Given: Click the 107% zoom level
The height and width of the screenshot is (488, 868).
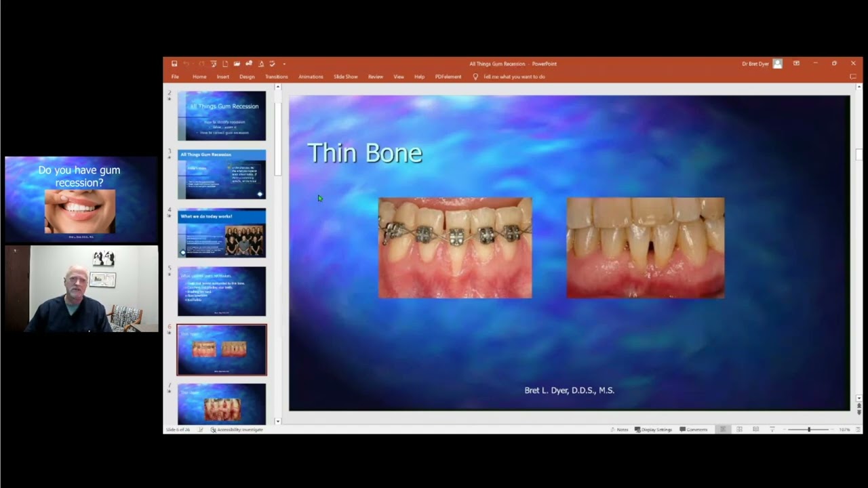Looking at the screenshot, I should [x=844, y=430].
